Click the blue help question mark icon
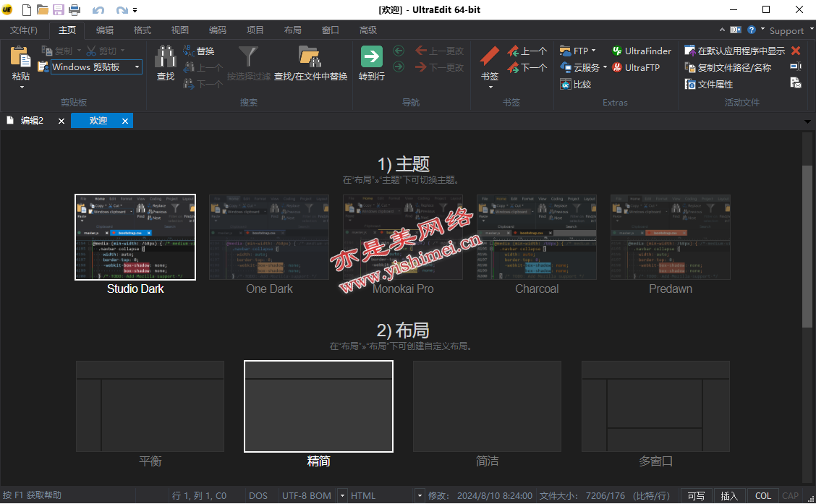 coord(752,30)
